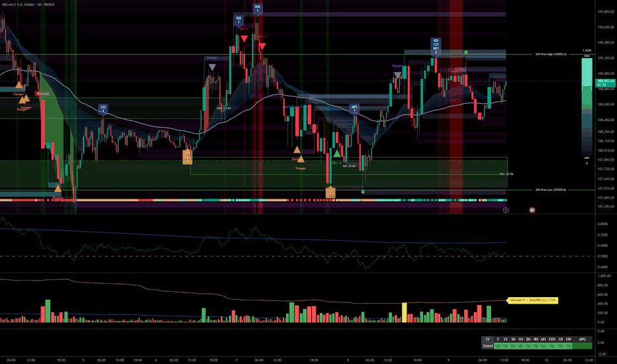Click the 240 Pivot Low label
Screen dimensions: 617x364
click(551, 190)
